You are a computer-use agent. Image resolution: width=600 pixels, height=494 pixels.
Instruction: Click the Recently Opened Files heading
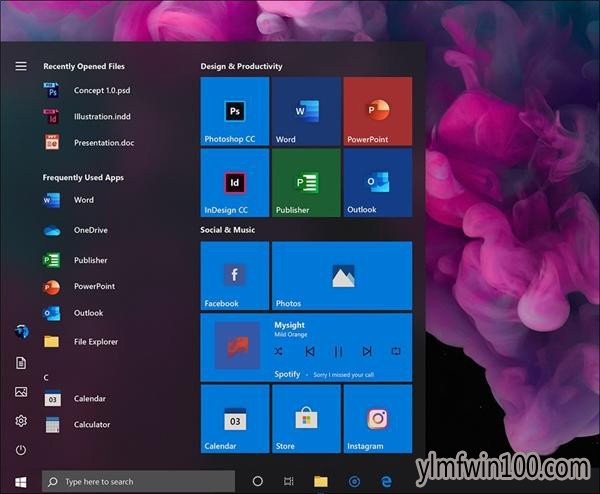pyautogui.click(x=84, y=66)
